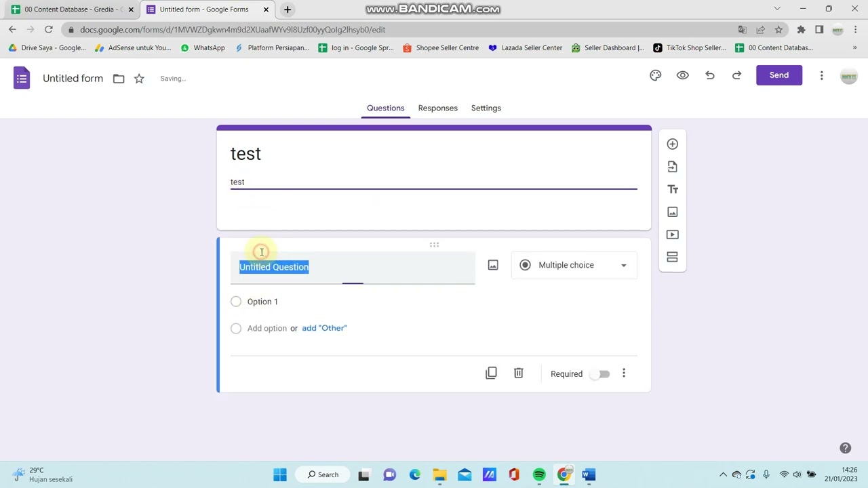This screenshot has height=488, width=868.
Task: Open Spotify from the taskbar
Action: [x=538, y=474]
